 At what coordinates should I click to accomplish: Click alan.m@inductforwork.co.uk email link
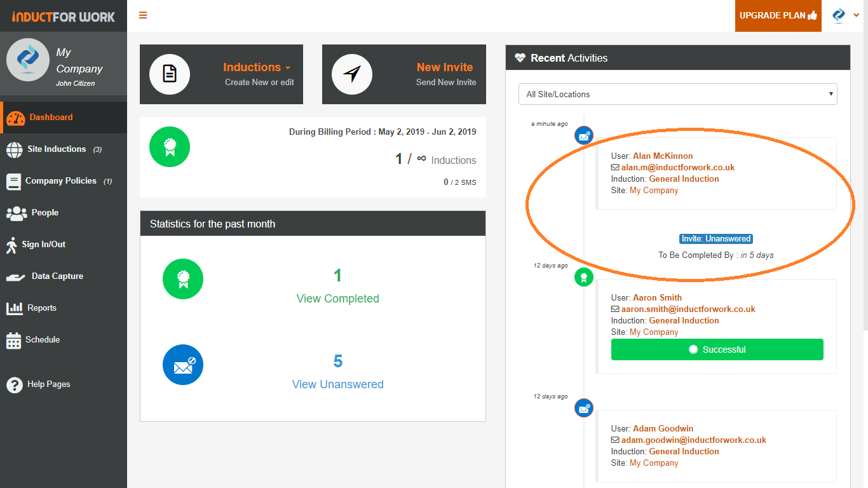pyautogui.click(x=678, y=168)
